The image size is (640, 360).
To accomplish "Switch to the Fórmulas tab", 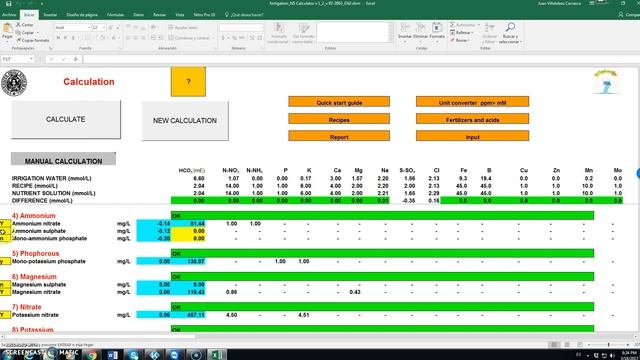I will click(x=116, y=15).
